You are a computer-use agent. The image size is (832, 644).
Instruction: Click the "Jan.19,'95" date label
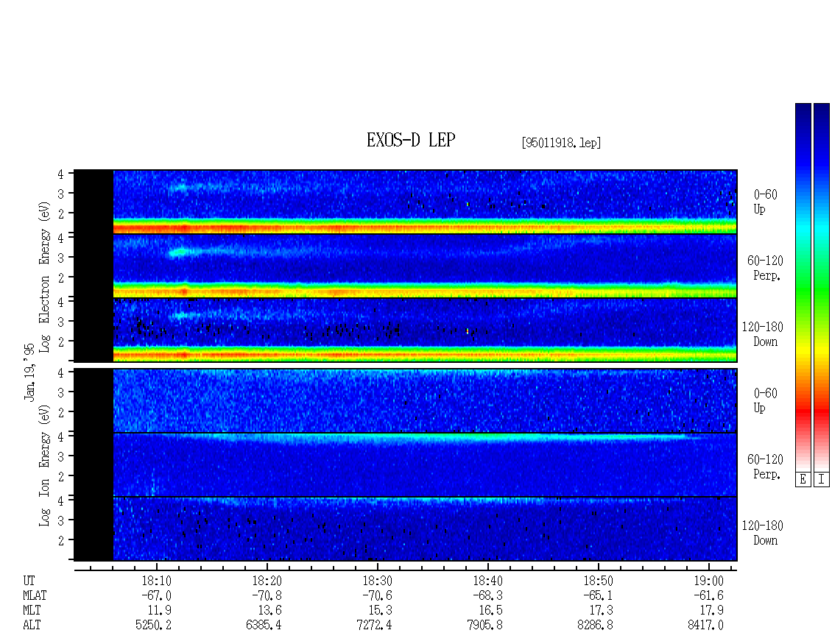pos(29,372)
